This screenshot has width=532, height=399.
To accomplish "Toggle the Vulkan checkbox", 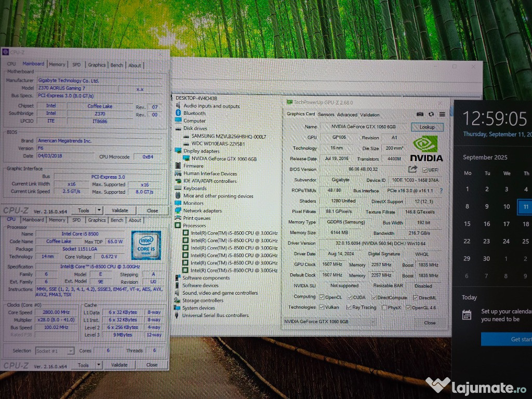I will [322, 307].
